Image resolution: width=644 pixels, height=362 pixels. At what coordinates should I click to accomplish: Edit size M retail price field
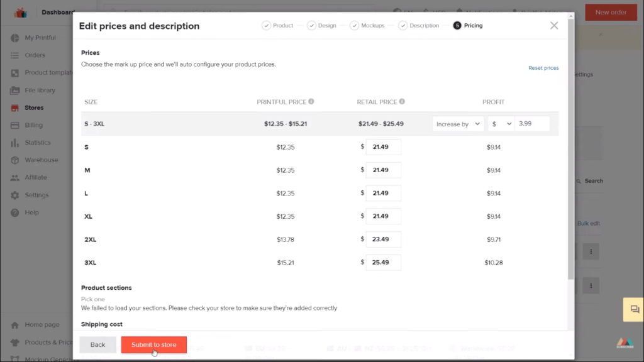[383, 170]
